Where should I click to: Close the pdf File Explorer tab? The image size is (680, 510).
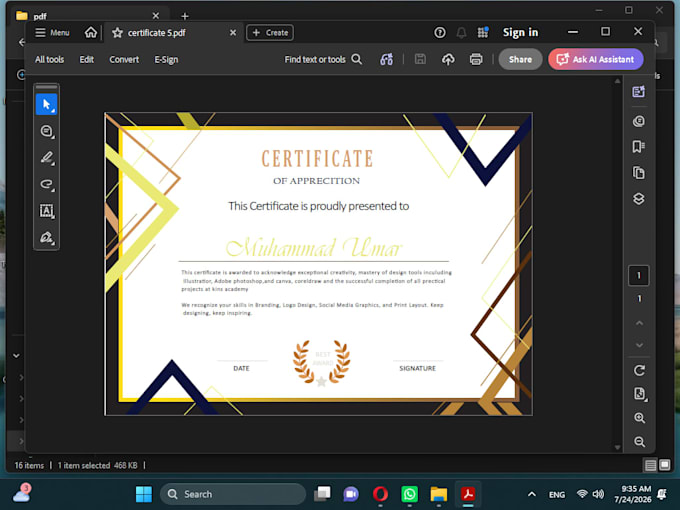[x=156, y=16]
